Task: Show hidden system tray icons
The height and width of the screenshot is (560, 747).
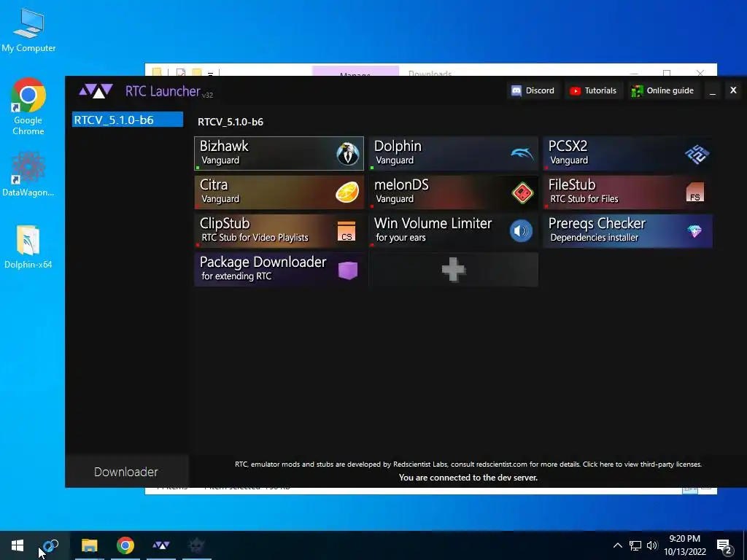Action: [x=617, y=545]
